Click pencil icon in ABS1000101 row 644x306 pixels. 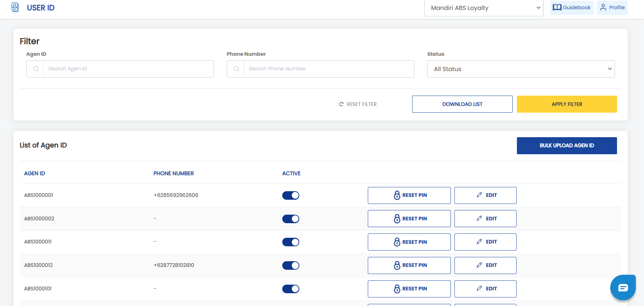pyautogui.click(x=479, y=288)
